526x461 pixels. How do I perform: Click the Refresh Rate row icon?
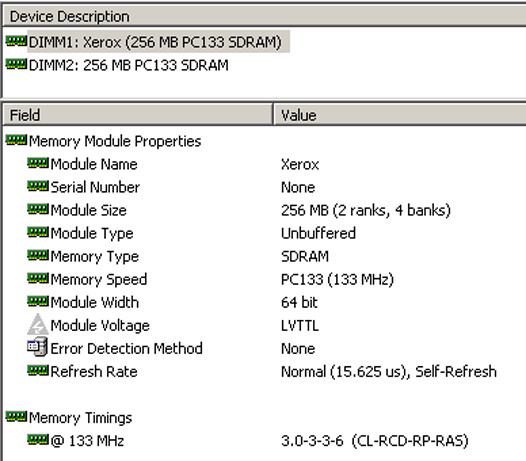[38, 371]
